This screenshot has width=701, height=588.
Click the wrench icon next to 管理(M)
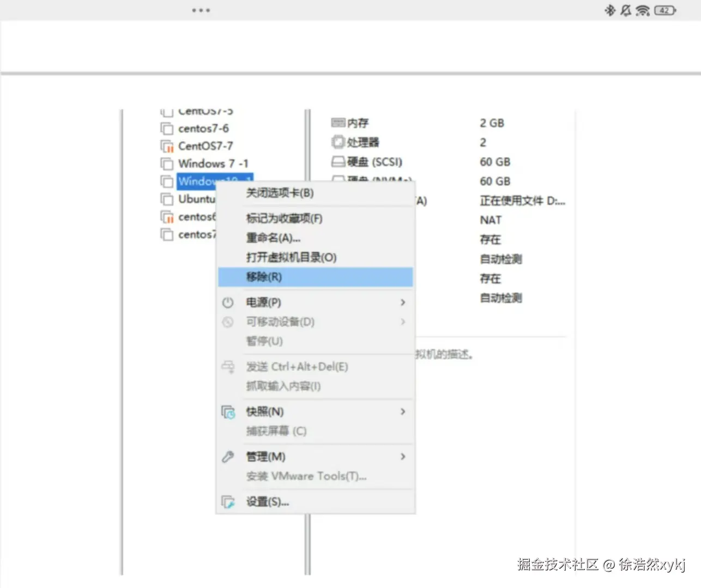[x=228, y=457]
